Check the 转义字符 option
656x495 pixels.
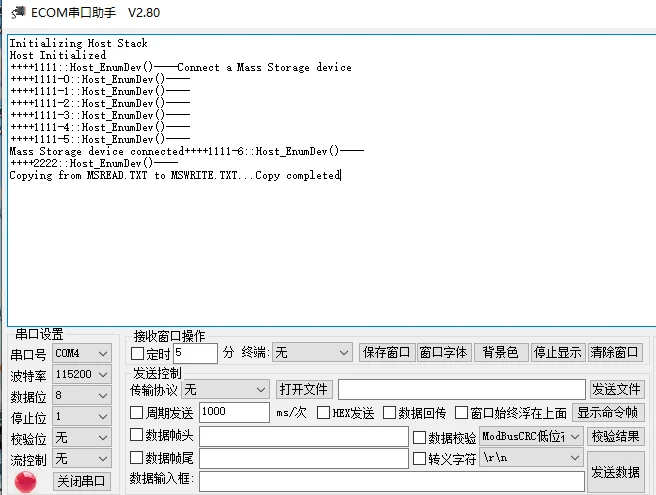419,459
